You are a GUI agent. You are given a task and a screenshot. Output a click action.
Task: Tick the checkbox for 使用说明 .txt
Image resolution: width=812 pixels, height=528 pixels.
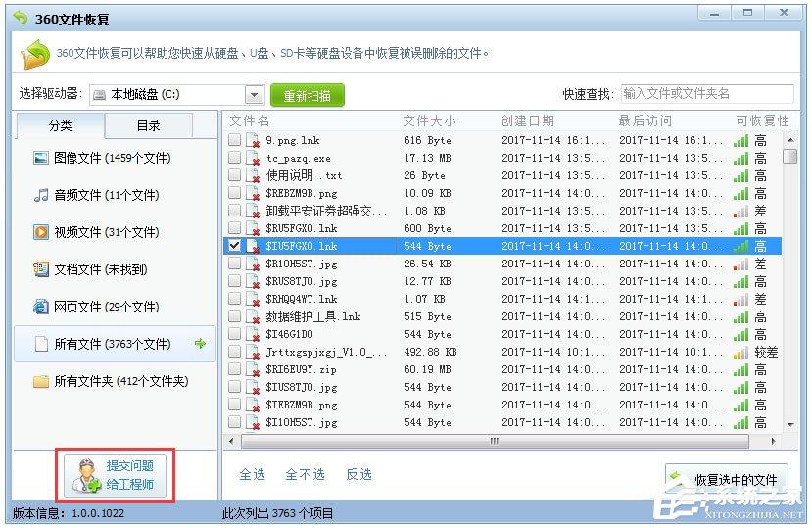(235, 174)
